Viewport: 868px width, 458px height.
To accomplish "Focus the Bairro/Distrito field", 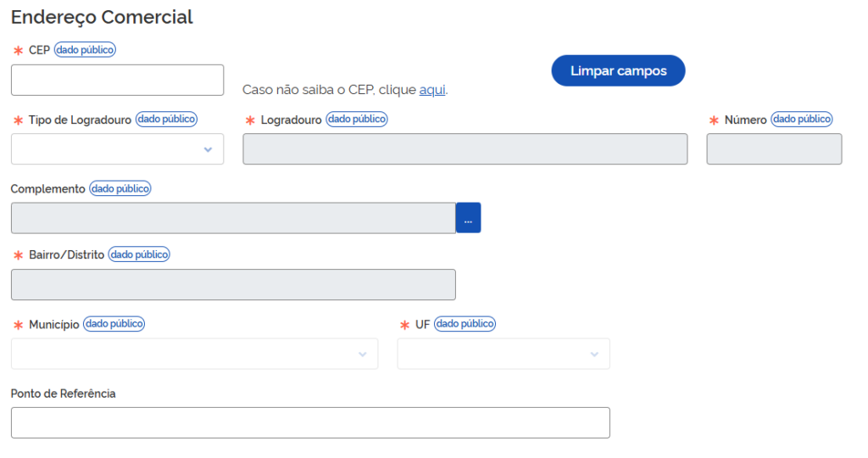I will [234, 285].
